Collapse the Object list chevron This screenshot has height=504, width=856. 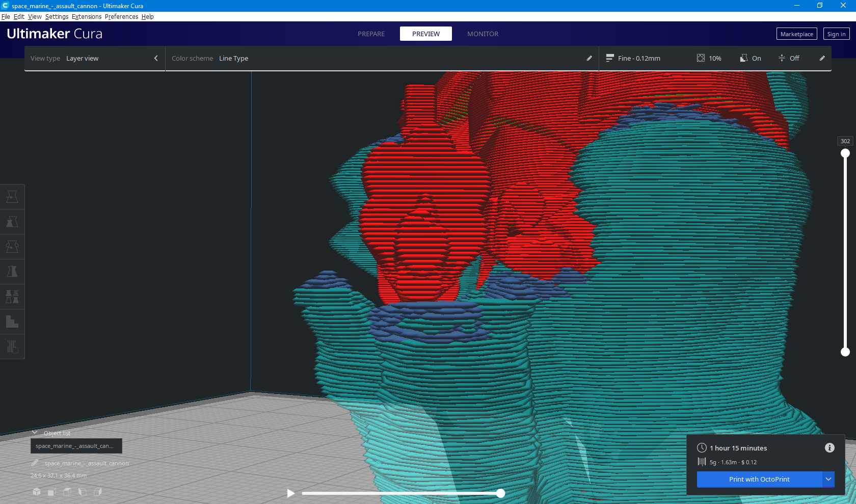tap(35, 433)
